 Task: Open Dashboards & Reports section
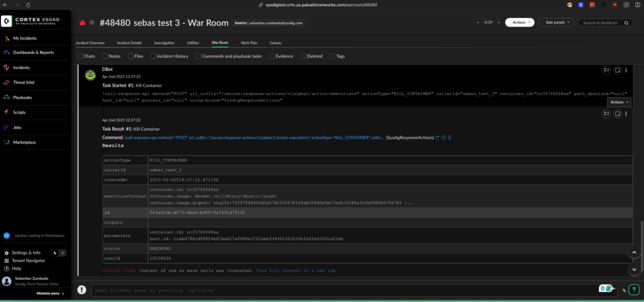pos(33,52)
